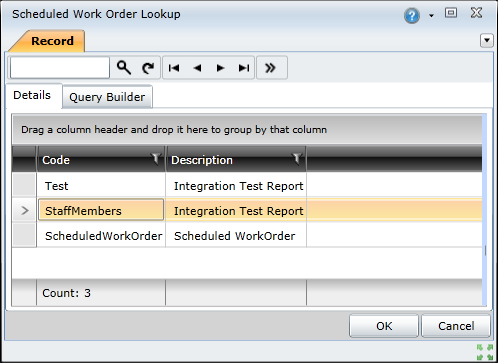Open the Description column filter
Screen dimensions: 498x363
coord(297,159)
